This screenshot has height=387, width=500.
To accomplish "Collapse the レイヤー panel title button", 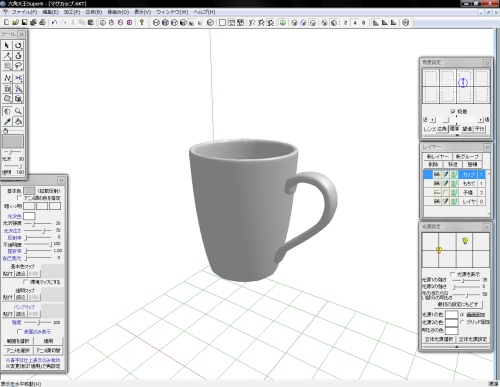I will coord(487,147).
